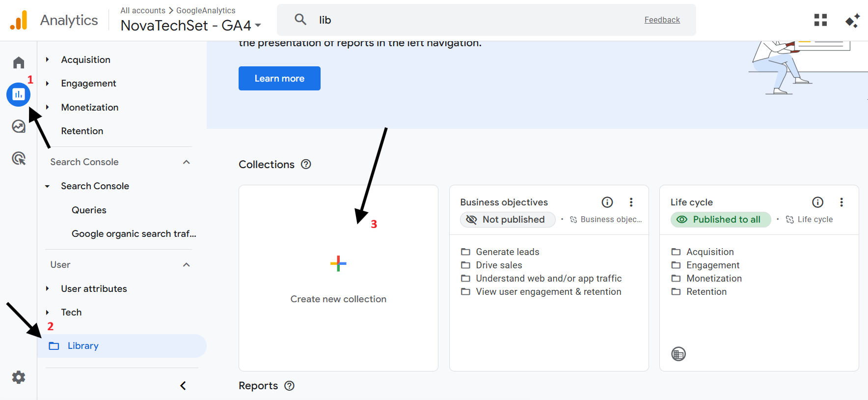
Task: Open the Home icon in left rail
Action: click(19, 62)
